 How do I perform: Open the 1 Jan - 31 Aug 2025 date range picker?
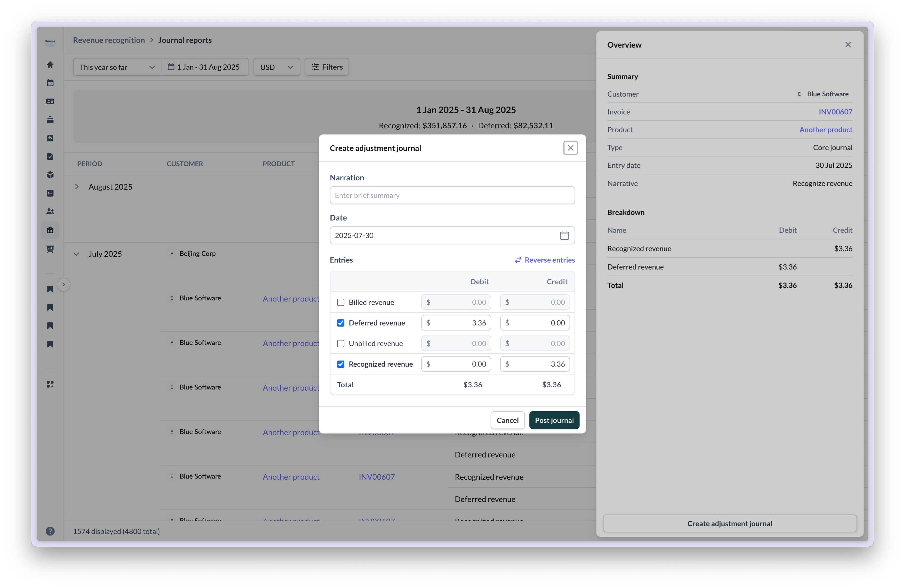(205, 67)
